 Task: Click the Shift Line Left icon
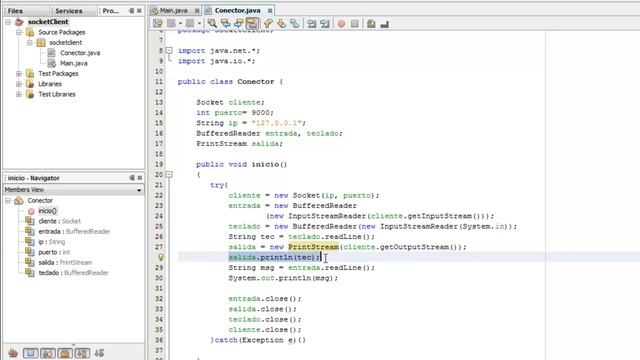312,24
